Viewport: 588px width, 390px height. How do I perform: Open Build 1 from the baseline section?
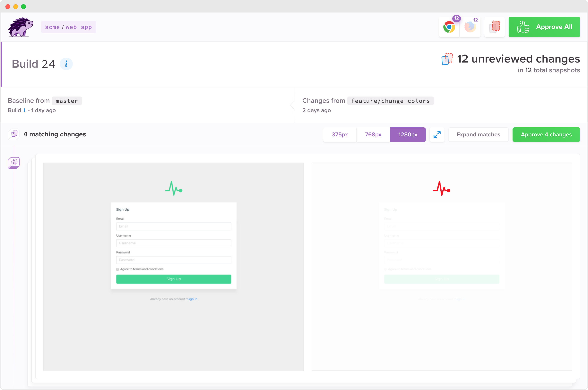click(24, 110)
